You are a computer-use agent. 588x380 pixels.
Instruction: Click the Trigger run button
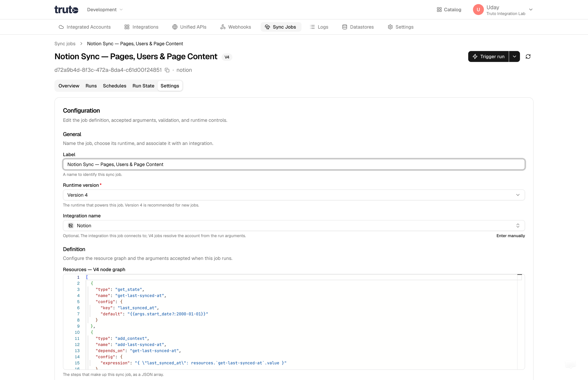point(488,56)
